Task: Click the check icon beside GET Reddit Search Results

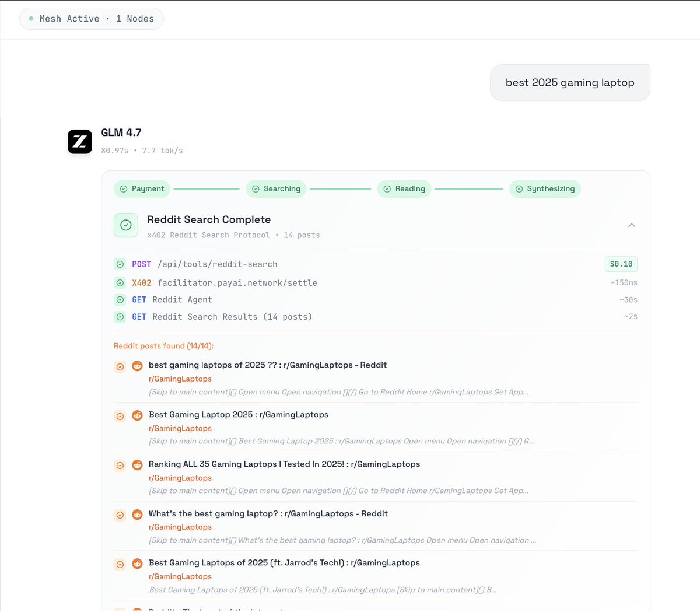Action: pyautogui.click(x=120, y=317)
